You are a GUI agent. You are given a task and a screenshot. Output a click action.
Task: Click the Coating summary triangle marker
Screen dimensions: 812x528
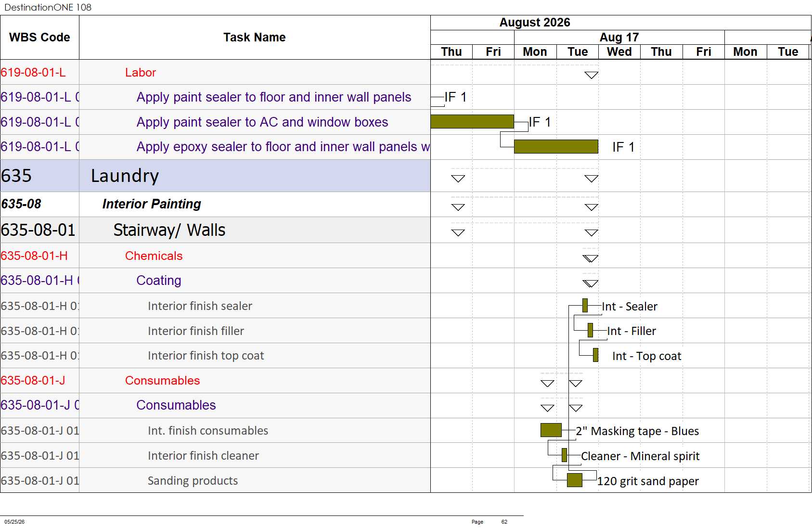tap(590, 283)
